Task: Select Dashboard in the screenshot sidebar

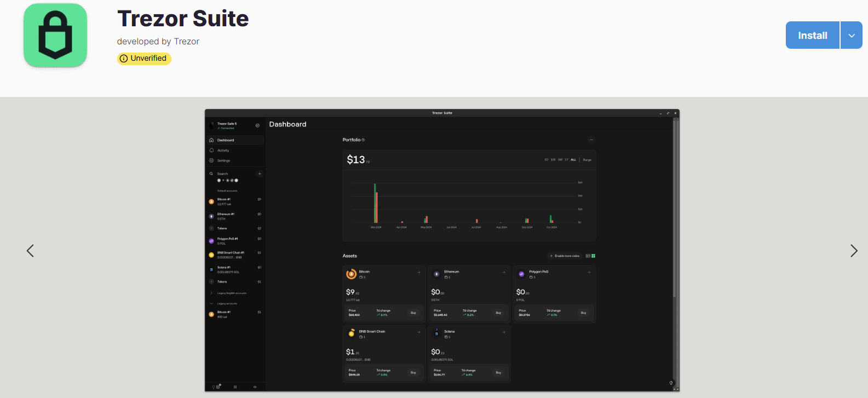Action: pyautogui.click(x=235, y=140)
